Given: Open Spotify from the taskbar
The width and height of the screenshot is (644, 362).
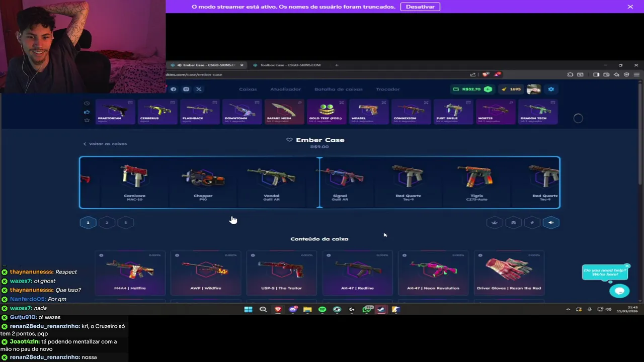Looking at the screenshot, I should point(322,309).
